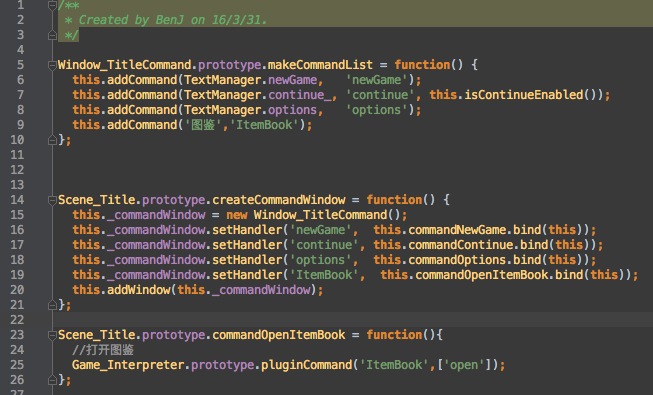The height and width of the screenshot is (395, 653).
Task: Click 'commandOpenItemBook' on line 19
Action: (482, 275)
